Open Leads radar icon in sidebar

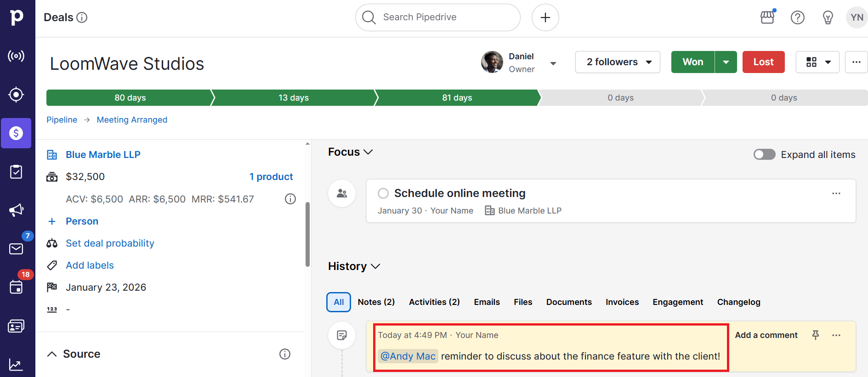16,56
